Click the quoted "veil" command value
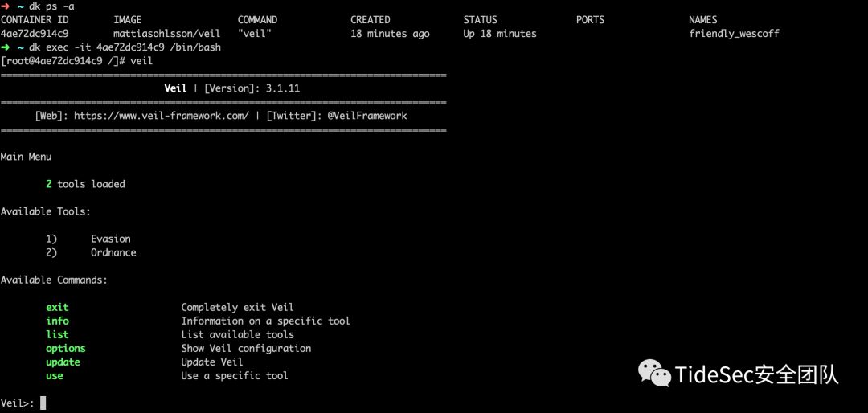868x413 pixels. point(255,33)
